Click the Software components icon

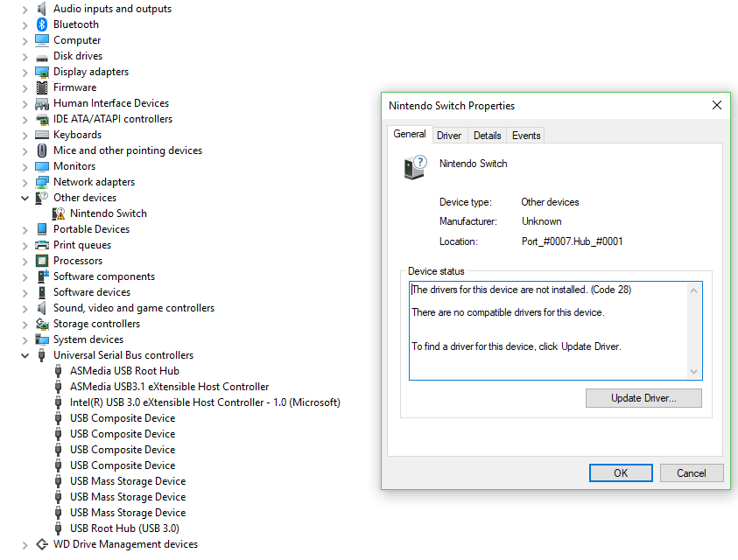(x=43, y=276)
